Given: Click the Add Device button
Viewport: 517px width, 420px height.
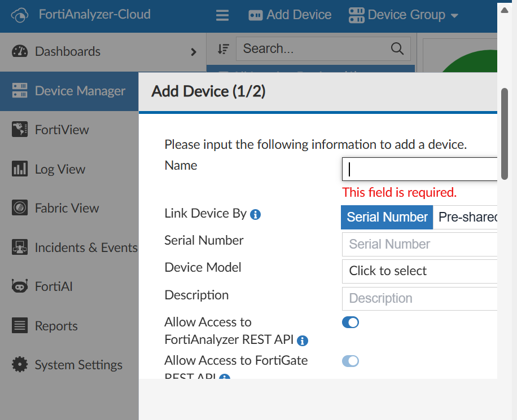Looking at the screenshot, I should point(290,15).
